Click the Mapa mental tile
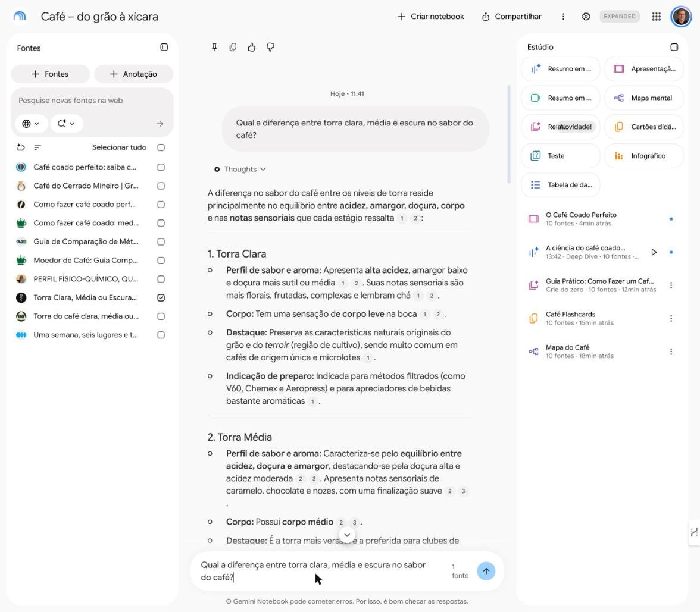The height and width of the screenshot is (612, 700). point(644,98)
